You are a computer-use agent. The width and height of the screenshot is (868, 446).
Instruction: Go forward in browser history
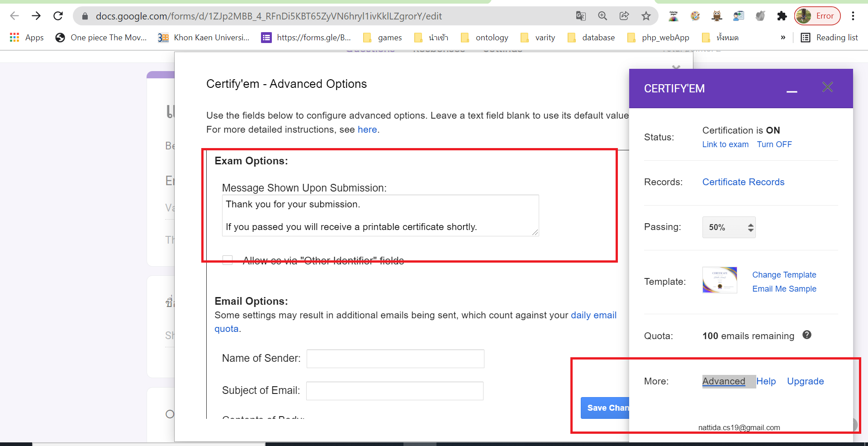click(36, 16)
